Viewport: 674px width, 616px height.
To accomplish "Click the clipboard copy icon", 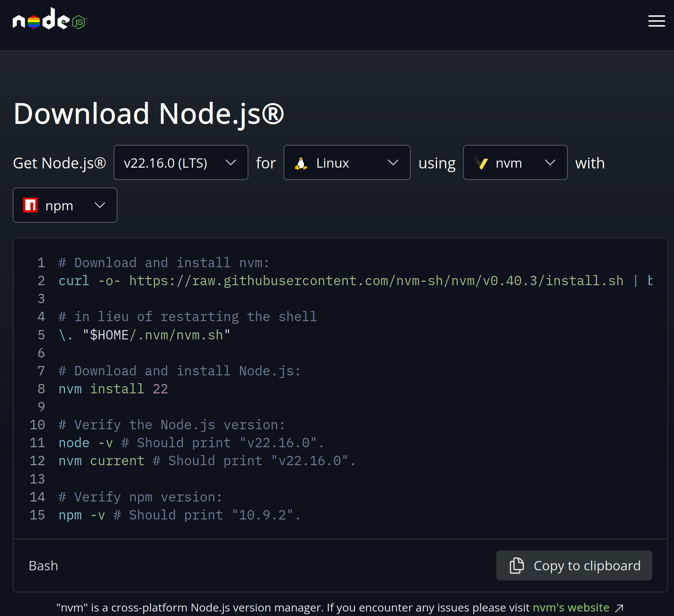I will pos(517,565).
